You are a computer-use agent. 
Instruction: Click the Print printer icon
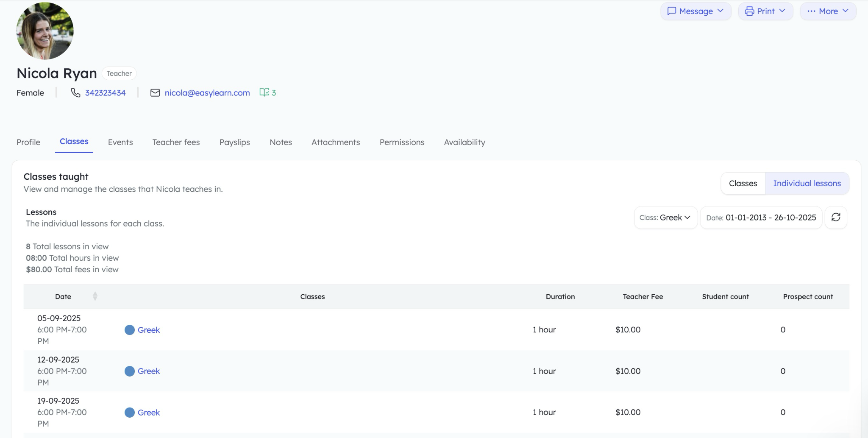(750, 11)
